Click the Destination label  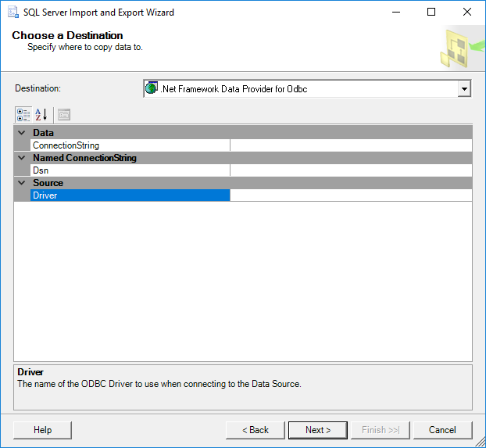click(x=38, y=88)
